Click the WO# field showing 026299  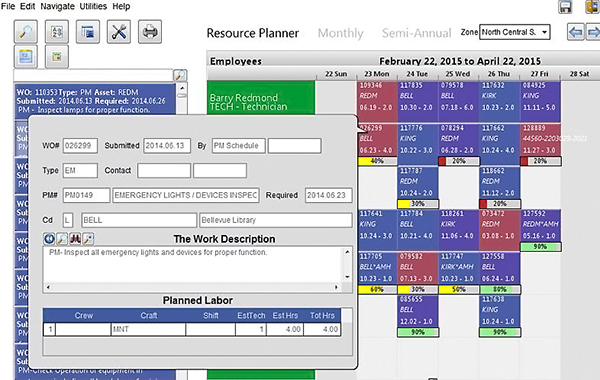[x=80, y=146]
